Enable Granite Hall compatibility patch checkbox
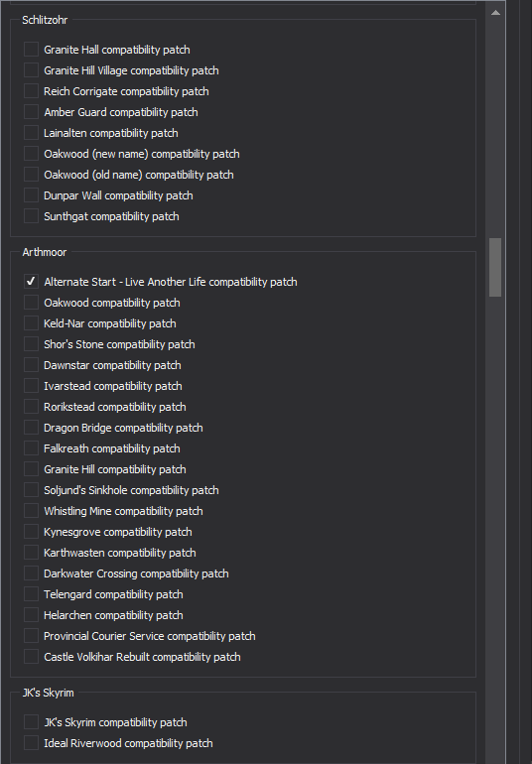This screenshot has width=532, height=764. point(31,50)
